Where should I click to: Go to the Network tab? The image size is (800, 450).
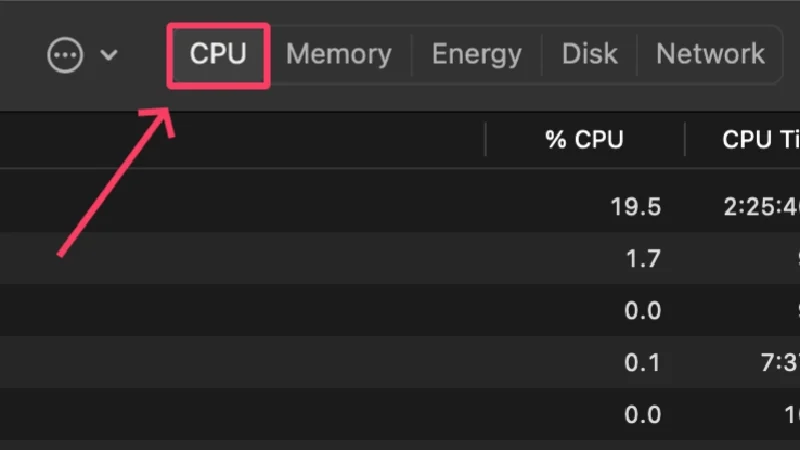[710, 54]
